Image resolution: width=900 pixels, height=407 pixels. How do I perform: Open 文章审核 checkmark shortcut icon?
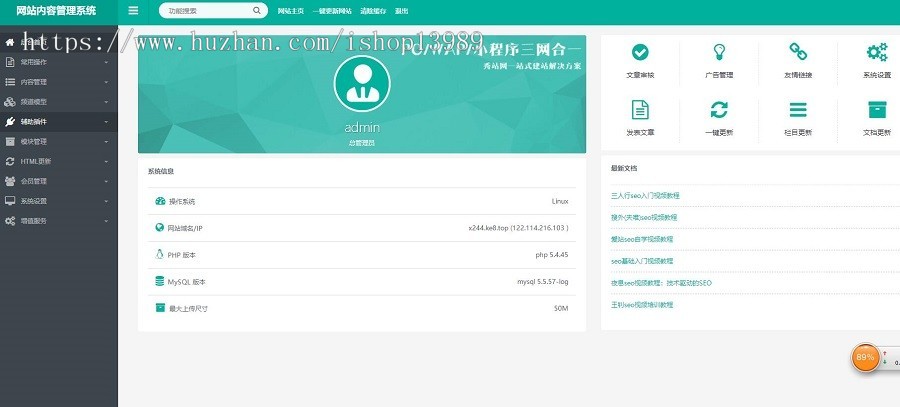[640, 52]
